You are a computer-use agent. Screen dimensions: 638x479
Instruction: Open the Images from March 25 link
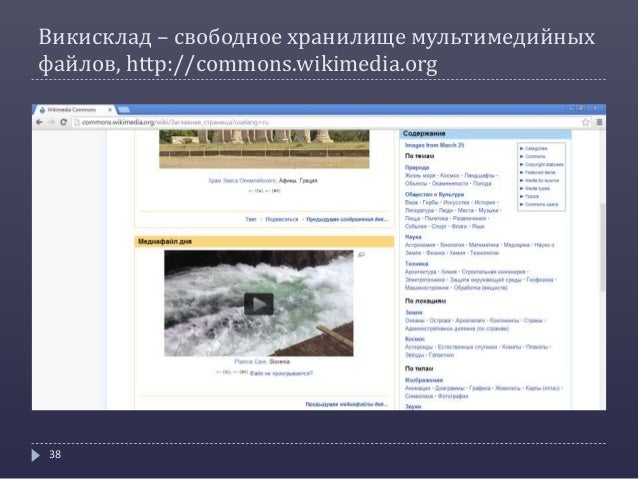(434, 145)
